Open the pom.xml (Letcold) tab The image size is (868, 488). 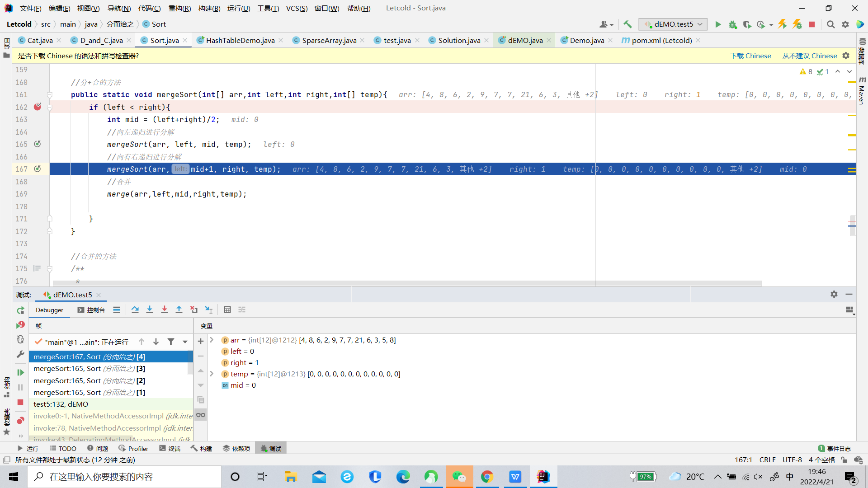tap(662, 40)
